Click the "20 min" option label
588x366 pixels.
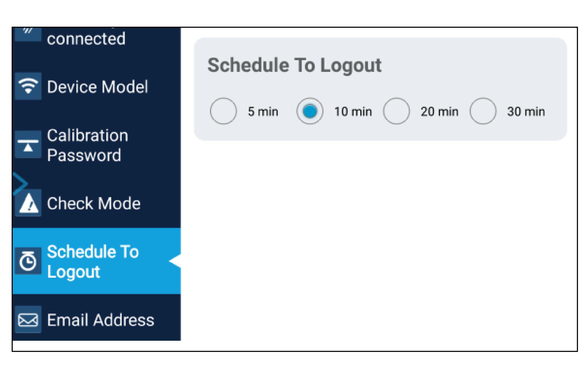click(439, 112)
